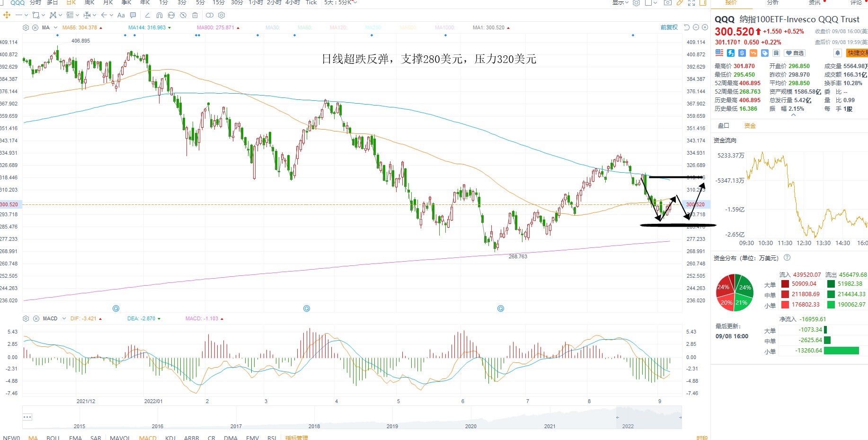868x440 pixels.
Task: Click the overlapping circles link icon
Action: coord(210,15)
